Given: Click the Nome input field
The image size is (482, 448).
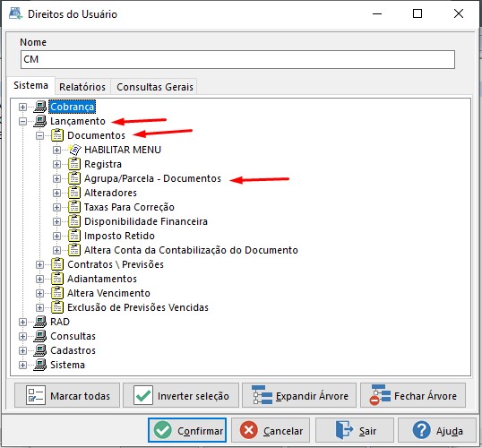Looking at the screenshot, I should pyautogui.click(x=237, y=60).
